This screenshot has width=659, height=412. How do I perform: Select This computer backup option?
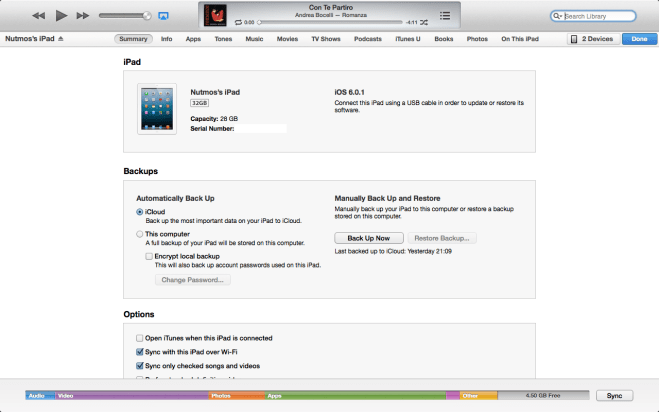click(140, 233)
